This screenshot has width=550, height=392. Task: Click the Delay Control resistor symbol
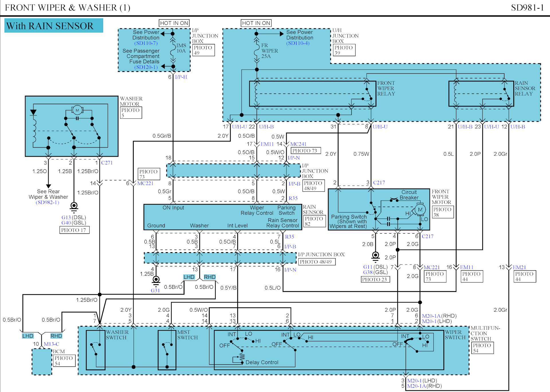(x=242, y=356)
